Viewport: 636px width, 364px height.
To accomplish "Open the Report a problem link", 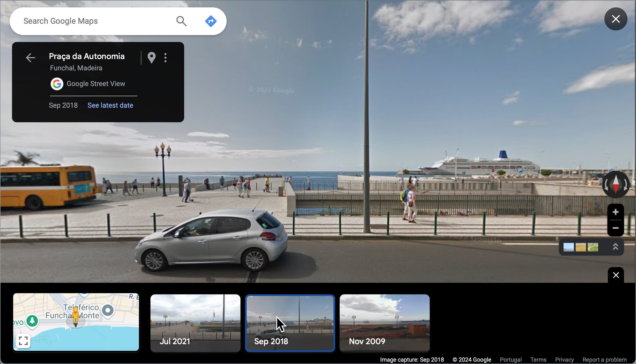I will 604,360.
